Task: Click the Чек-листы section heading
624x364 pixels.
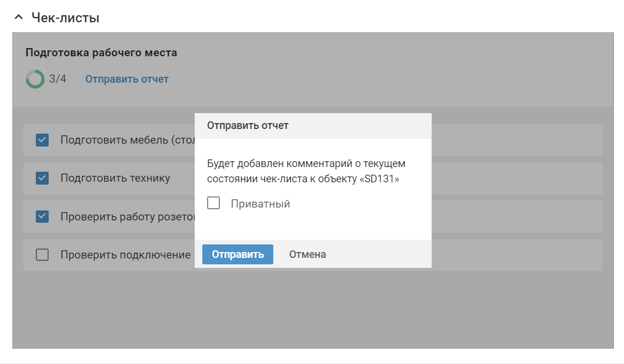Action: click(65, 18)
